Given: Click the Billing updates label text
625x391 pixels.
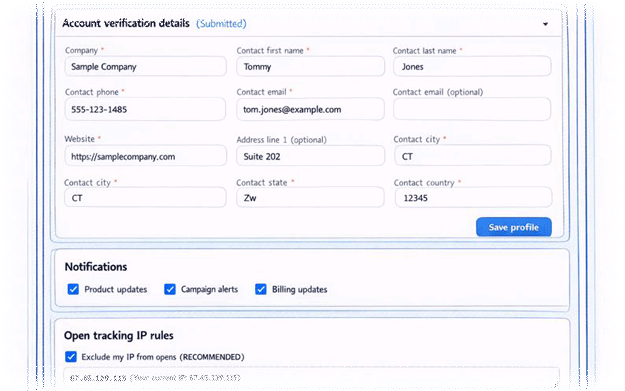Looking at the screenshot, I should (299, 289).
